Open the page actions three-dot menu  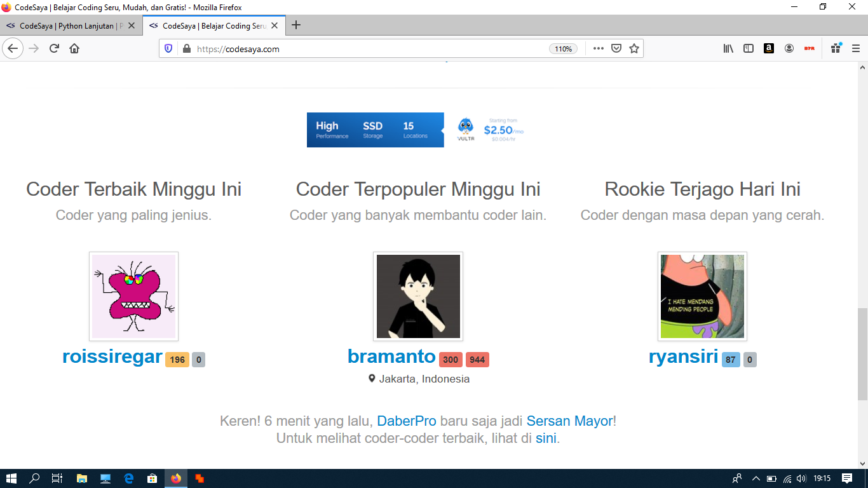[598, 48]
